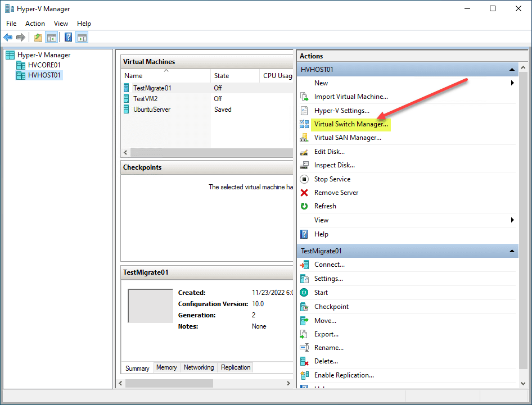Click the red Remove Server icon

304,193
